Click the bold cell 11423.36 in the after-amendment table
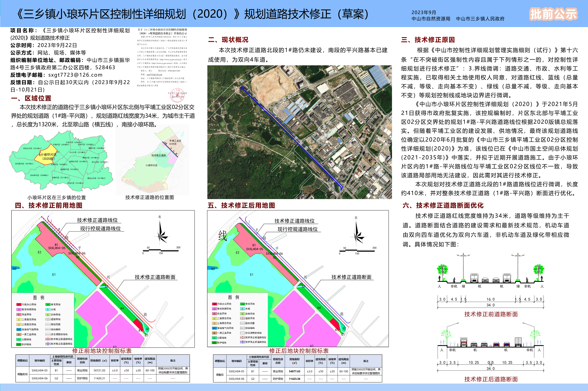Viewport: 588px width, 391px height. click(x=295, y=379)
